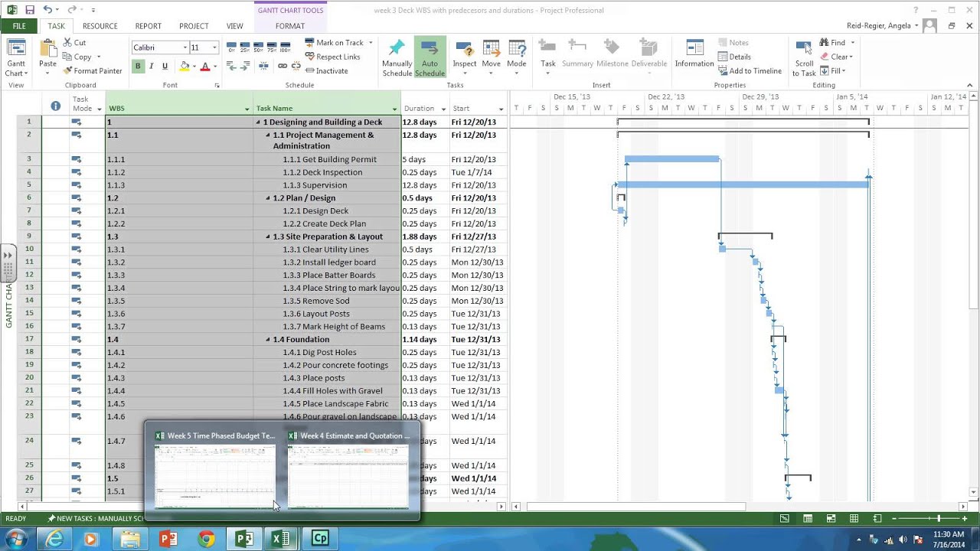
Task: Click the Scroll to Task icon
Action: pos(804,49)
